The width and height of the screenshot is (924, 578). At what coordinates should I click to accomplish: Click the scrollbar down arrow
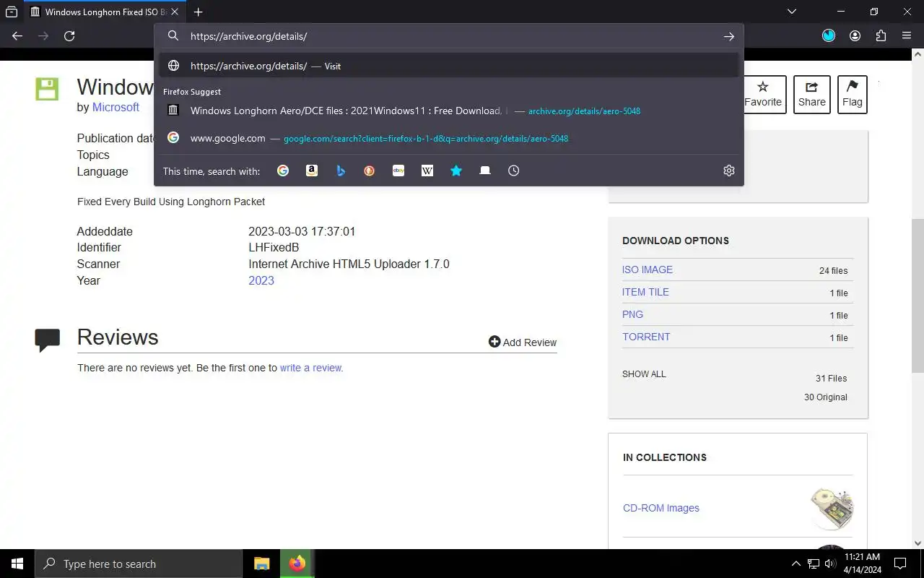tap(918, 543)
